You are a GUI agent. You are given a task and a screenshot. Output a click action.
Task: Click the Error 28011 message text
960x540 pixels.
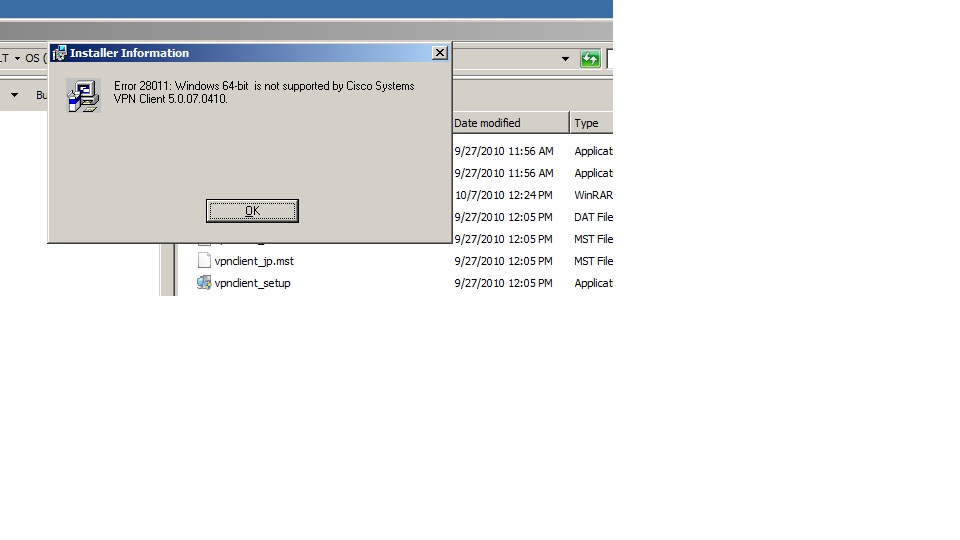(264, 92)
